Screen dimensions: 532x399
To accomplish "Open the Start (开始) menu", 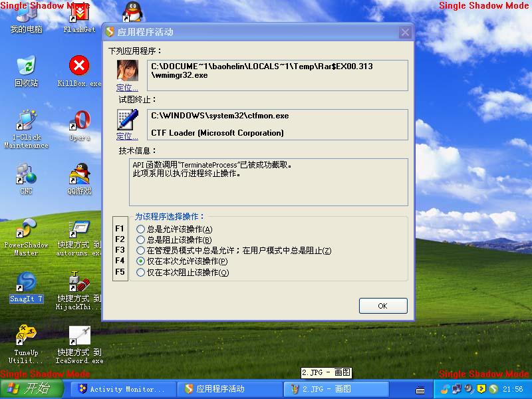I will point(32,389).
